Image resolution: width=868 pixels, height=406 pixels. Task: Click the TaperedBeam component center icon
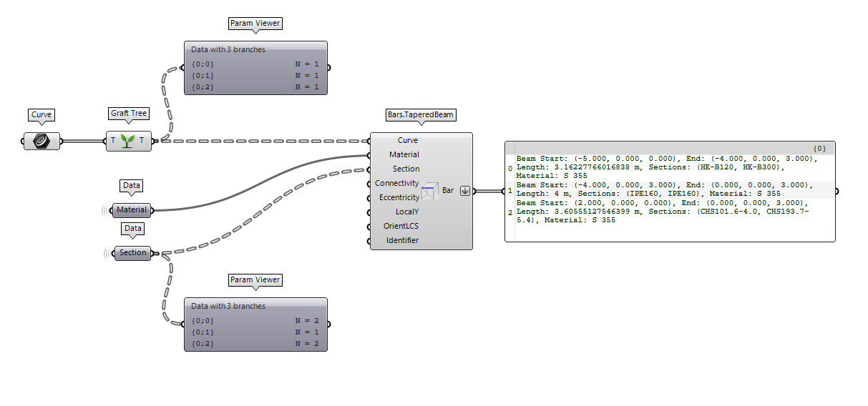point(430,191)
